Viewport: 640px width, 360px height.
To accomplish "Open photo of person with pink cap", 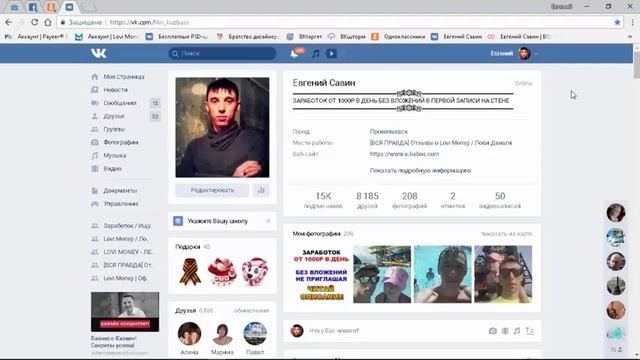I will (382, 274).
